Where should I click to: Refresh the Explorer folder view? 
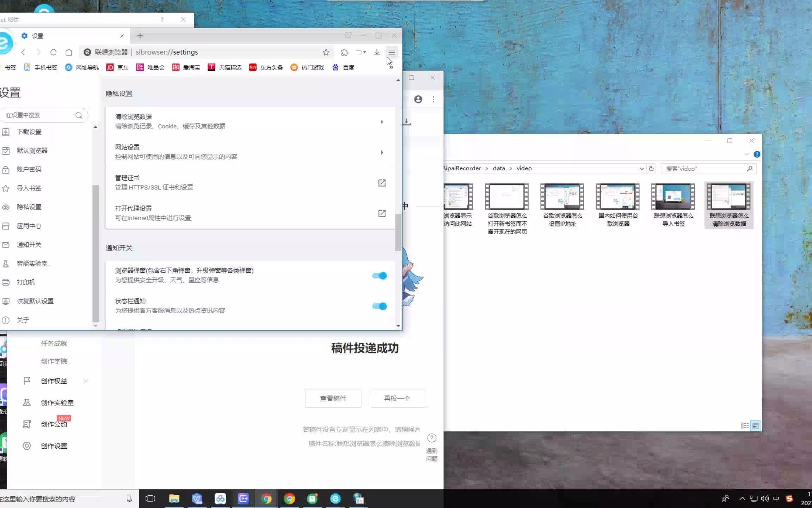(651, 169)
